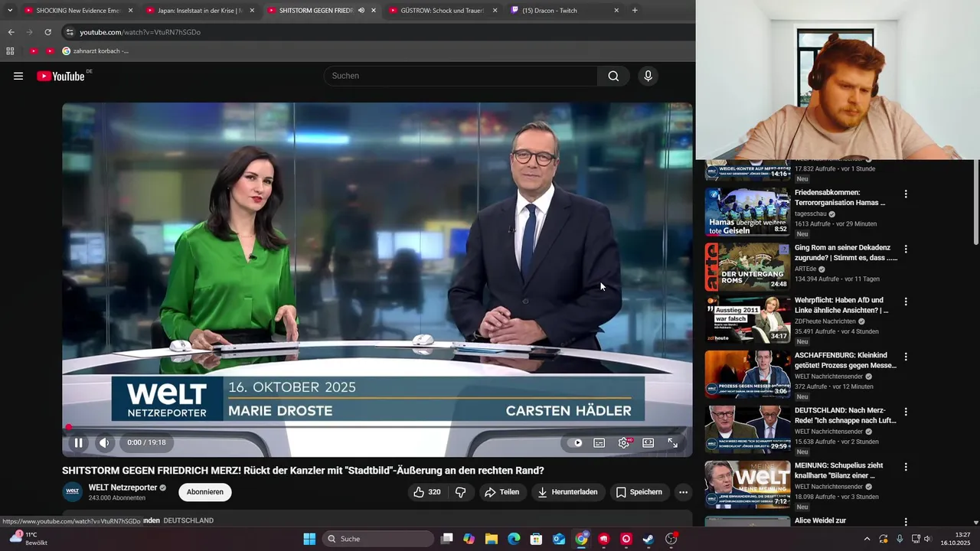The image size is (980, 551).
Task: Expand the tab search dropdown arrow
Action: pyautogui.click(x=10, y=11)
